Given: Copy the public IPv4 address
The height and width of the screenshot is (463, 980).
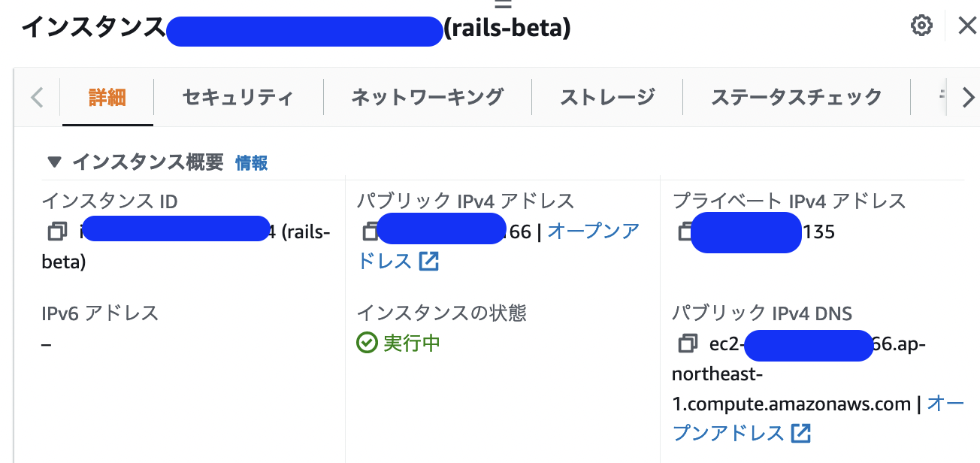Looking at the screenshot, I should pyautogui.click(x=370, y=231).
